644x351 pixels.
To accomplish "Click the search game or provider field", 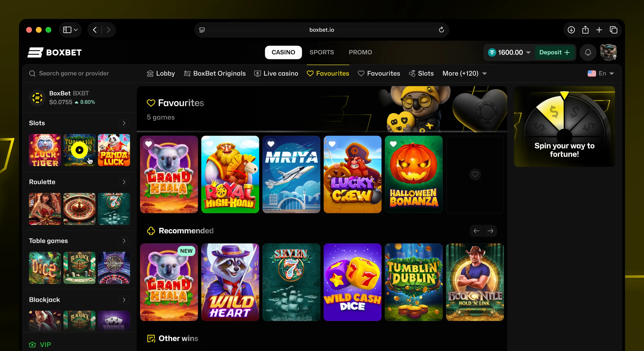I will pos(74,74).
